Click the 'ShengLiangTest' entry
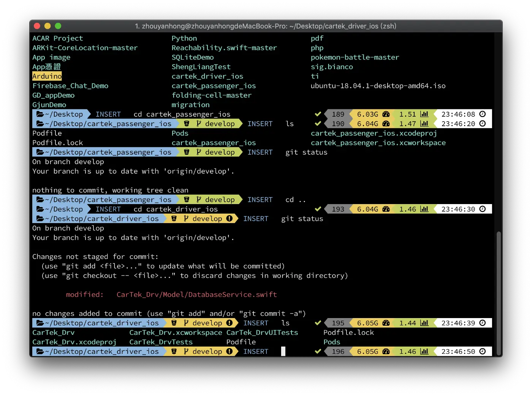 click(201, 67)
